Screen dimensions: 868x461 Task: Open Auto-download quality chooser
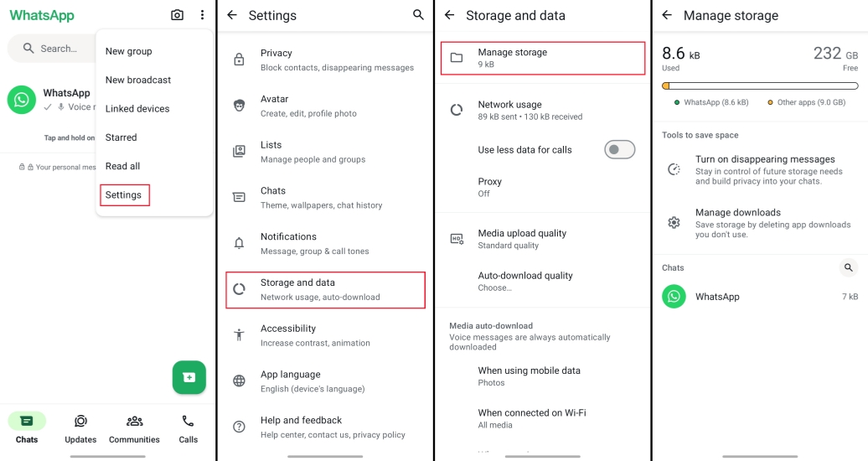point(525,281)
